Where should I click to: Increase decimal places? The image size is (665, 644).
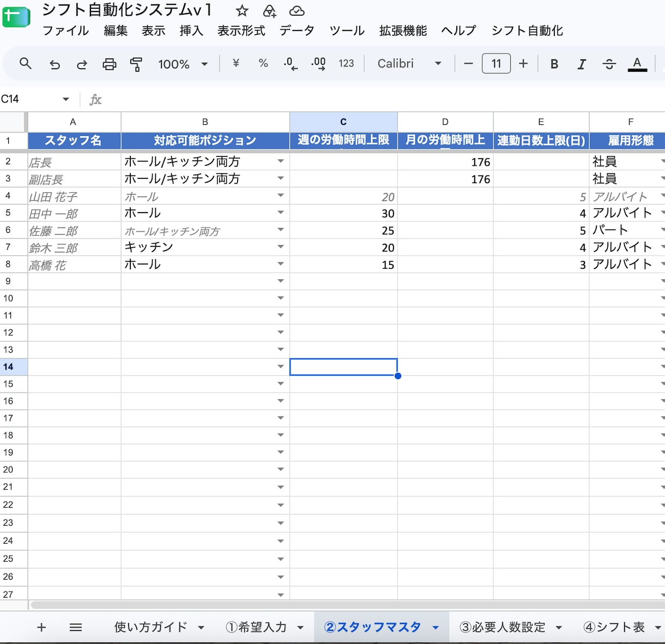pyautogui.click(x=318, y=64)
